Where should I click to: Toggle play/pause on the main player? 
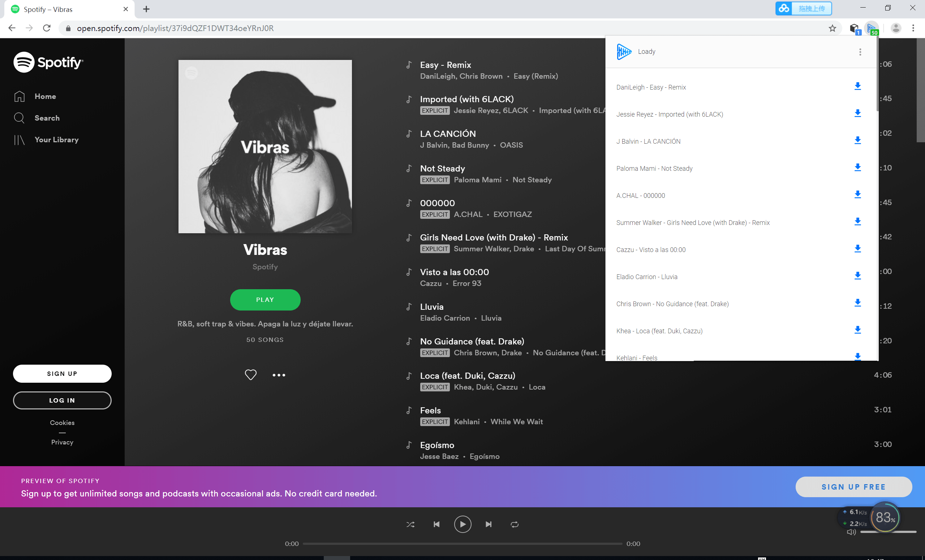[462, 524]
